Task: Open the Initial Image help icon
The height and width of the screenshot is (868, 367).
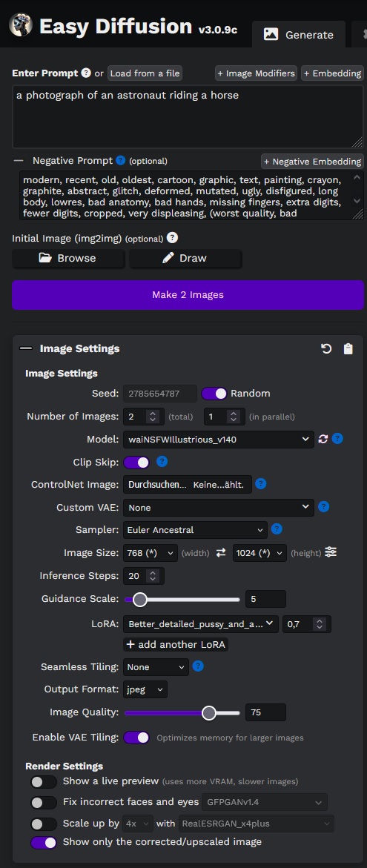Action: 172,238
